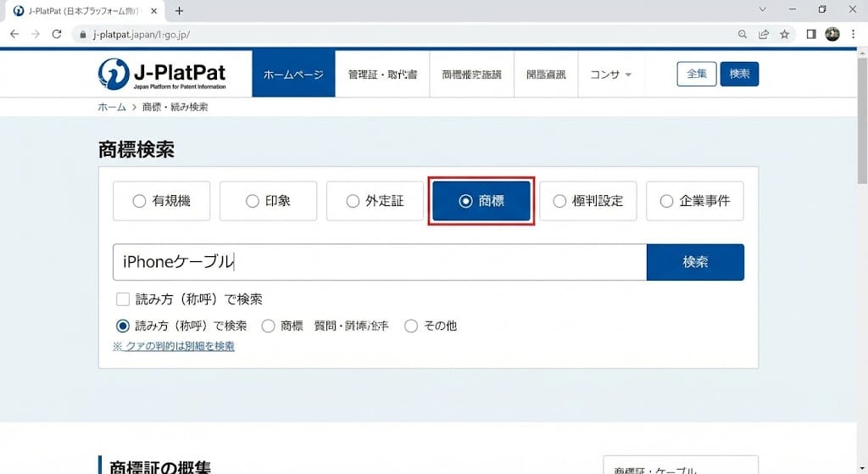This screenshot has width=868, height=474.
Task: Click the 商標・読み検索 breadcrumb text
Action: point(175,107)
